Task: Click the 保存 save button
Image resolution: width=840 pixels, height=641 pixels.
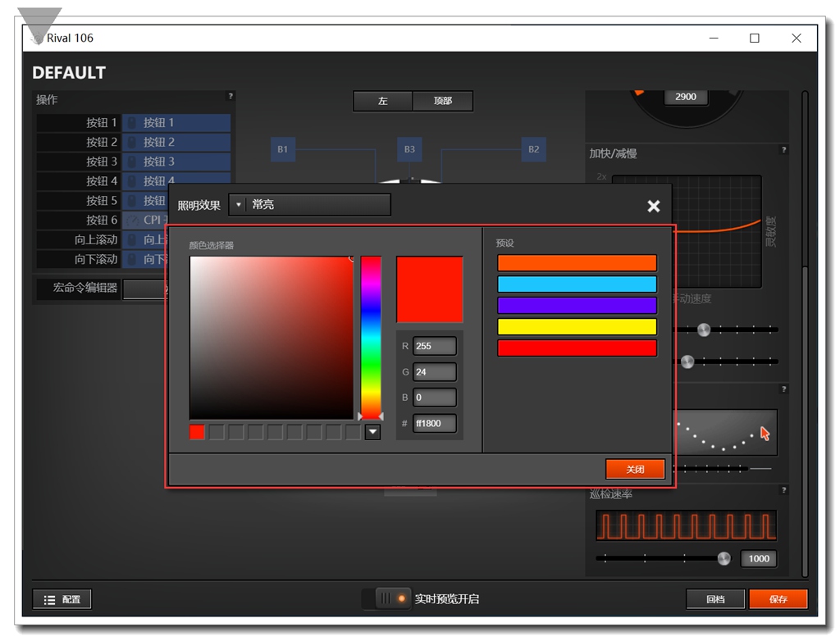Action: coord(778,599)
